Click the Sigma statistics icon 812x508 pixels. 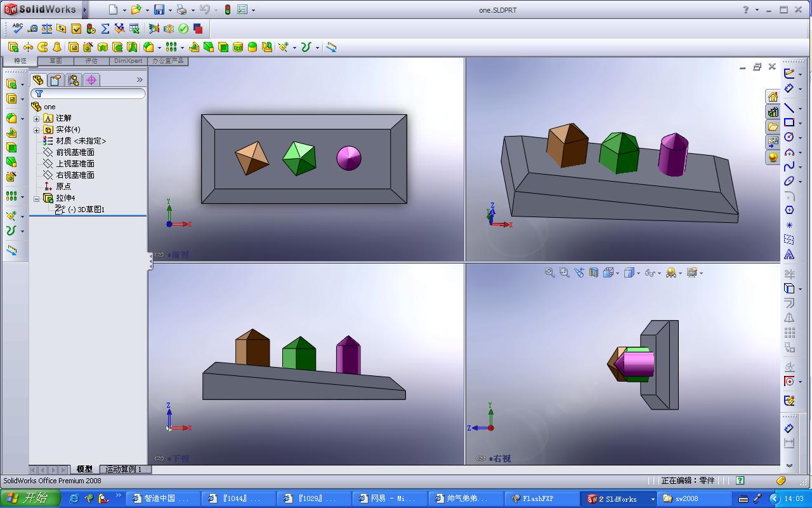pyautogui.click(x=105, y=29)
